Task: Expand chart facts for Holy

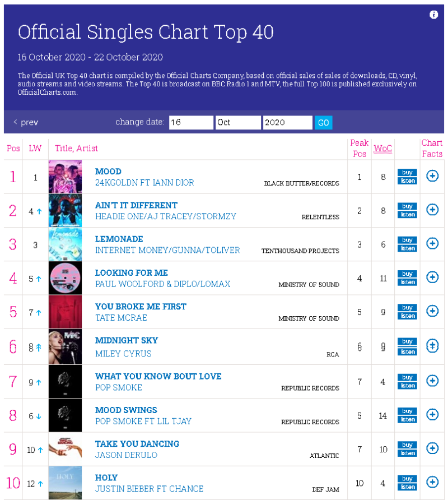Action: [x=431, y=483]
